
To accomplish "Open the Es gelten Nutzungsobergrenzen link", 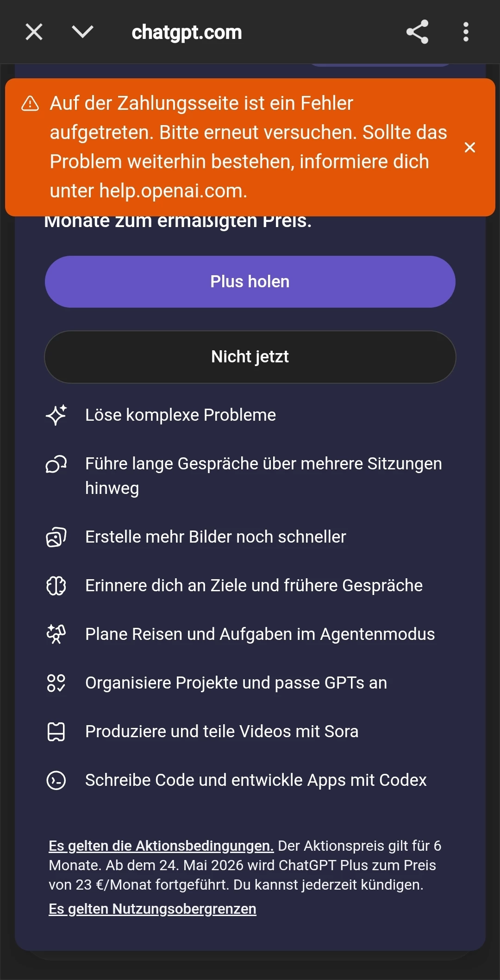I will [x=152, y=909].
